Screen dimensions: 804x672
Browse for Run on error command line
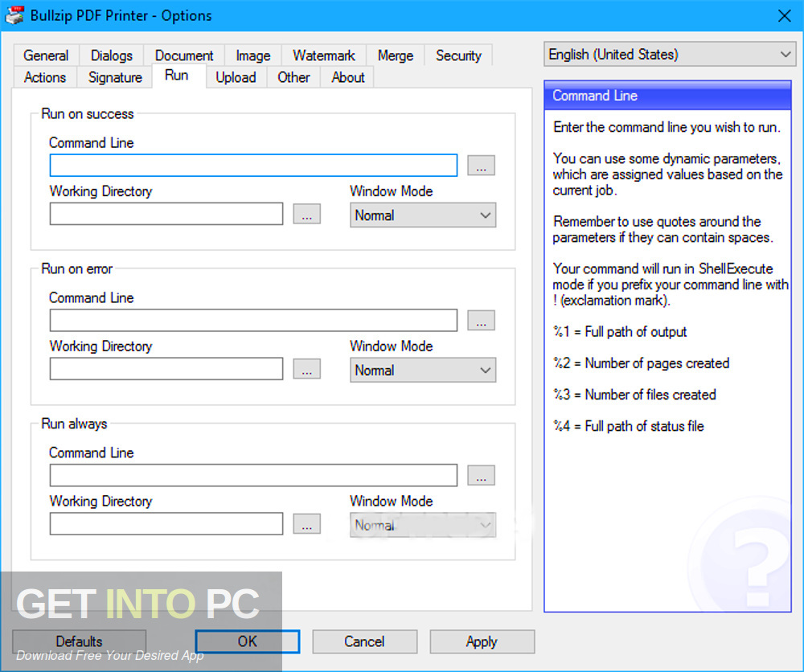(481, 321)
